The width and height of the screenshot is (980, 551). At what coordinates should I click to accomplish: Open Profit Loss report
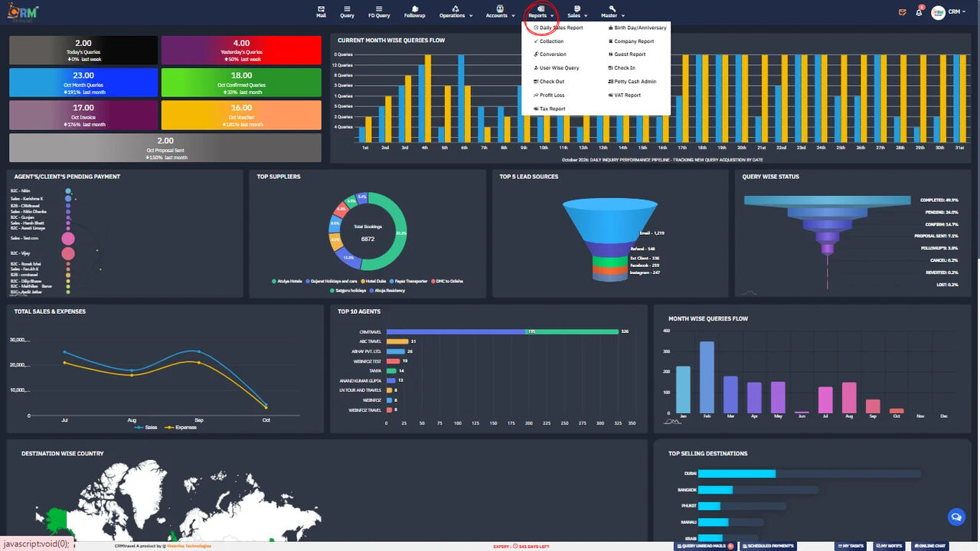coord(549,96)
